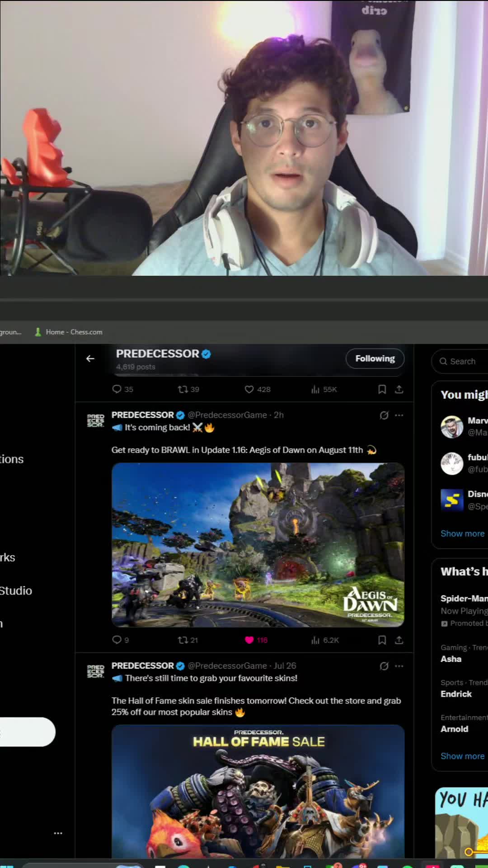Open more options on the 2h post
Image resolution: width=488 pixels, height=868 pixels.
(399, 415)
